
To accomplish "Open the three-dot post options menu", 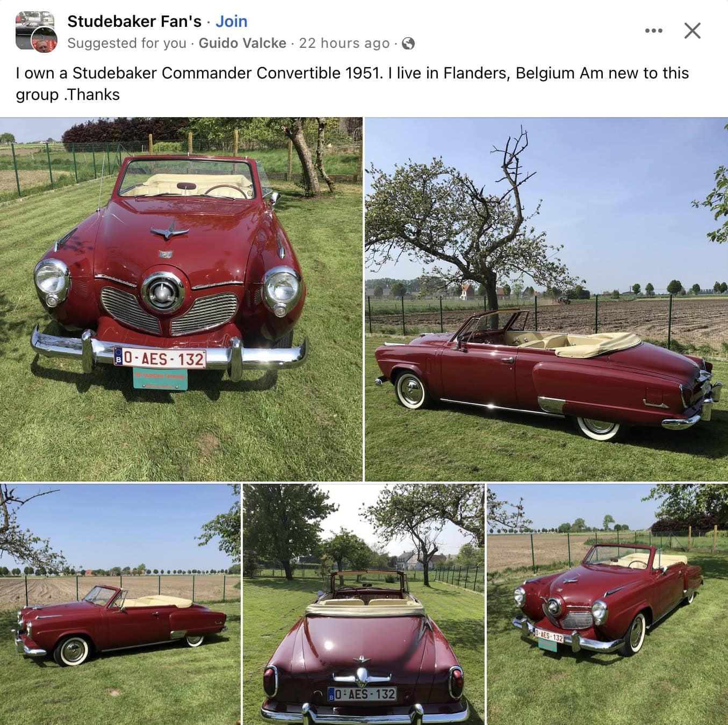I will coord(653,31).
